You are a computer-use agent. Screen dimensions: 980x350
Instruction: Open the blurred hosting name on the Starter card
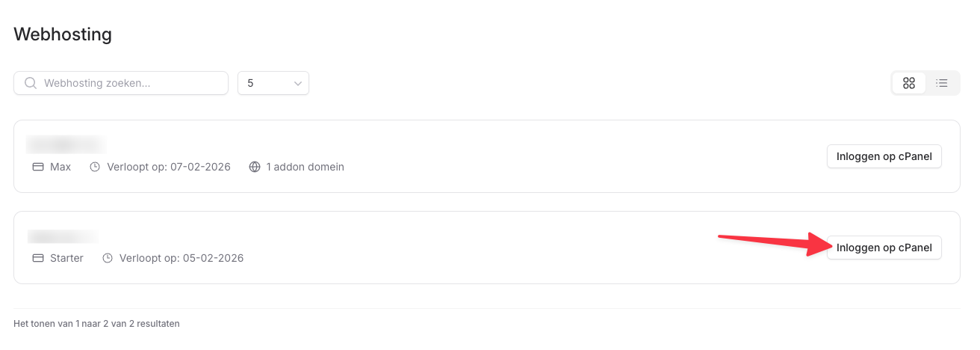[x=63, y=236]
